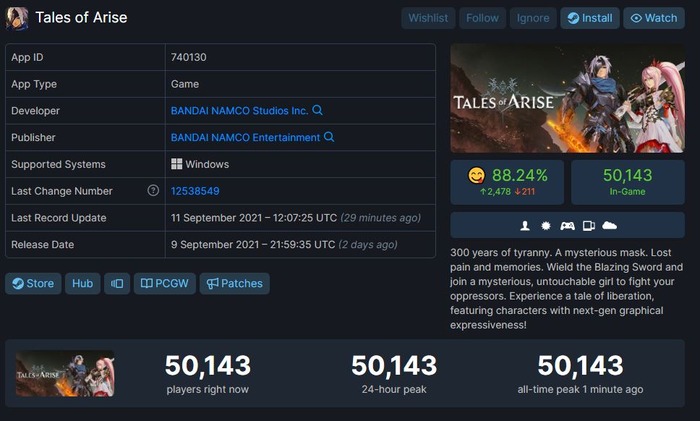Click the large Tales of Arise header image
This screenshot has height=421, width=700.
coord(567,98)
